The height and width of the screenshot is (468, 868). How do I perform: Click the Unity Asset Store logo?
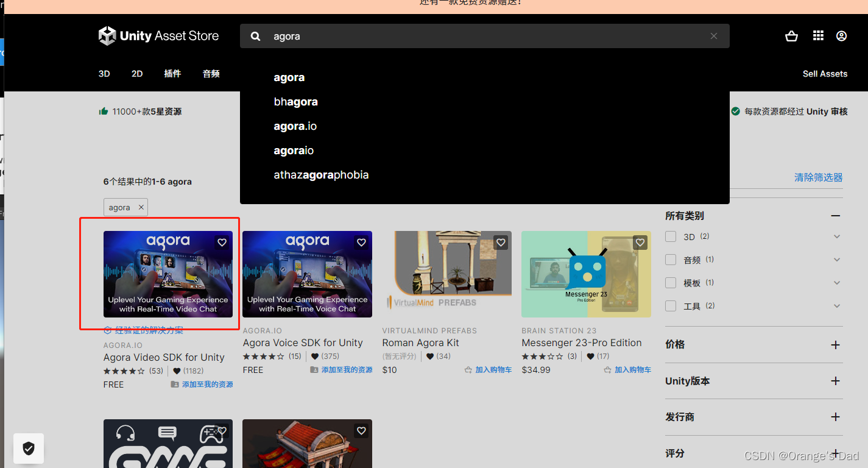click(158, 36)
